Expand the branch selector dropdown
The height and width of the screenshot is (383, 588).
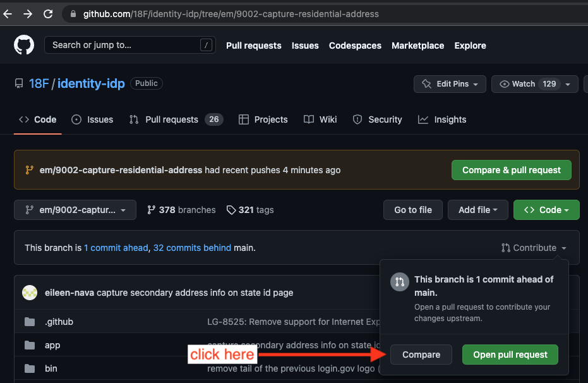click(75, 210)
